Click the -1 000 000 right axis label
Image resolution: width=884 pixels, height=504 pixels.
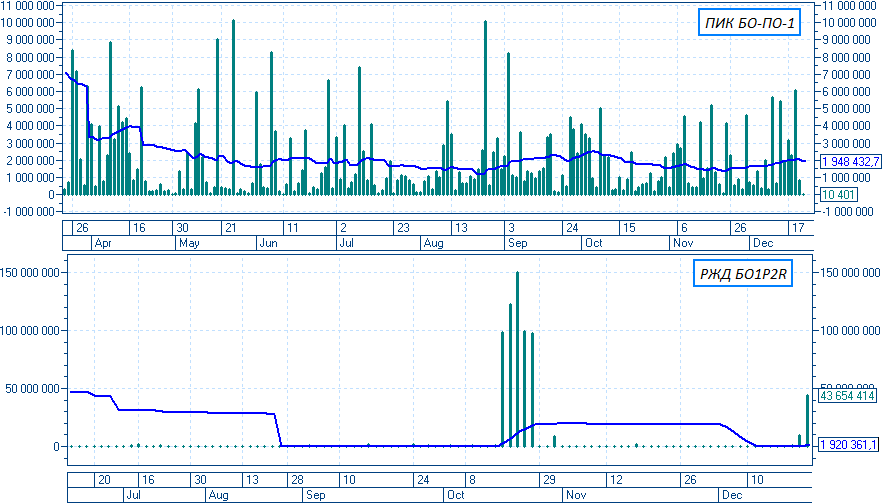pyautogui.click(x=848, y=212)
